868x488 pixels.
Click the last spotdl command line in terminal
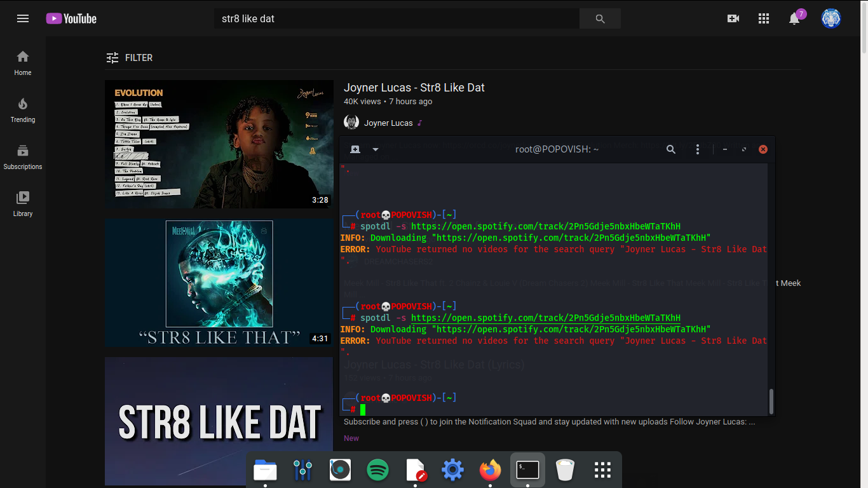click(x=520, y=318)
